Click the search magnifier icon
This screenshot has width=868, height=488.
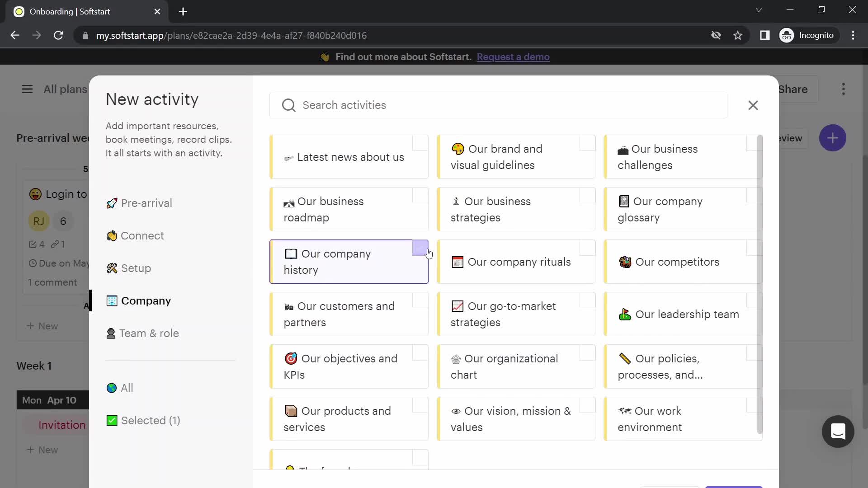click(288, 105)
